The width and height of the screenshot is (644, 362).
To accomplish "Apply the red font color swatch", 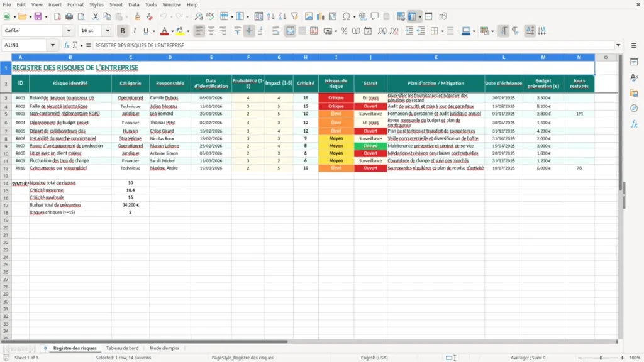I will pyautogui.click(x=164, y=31).
